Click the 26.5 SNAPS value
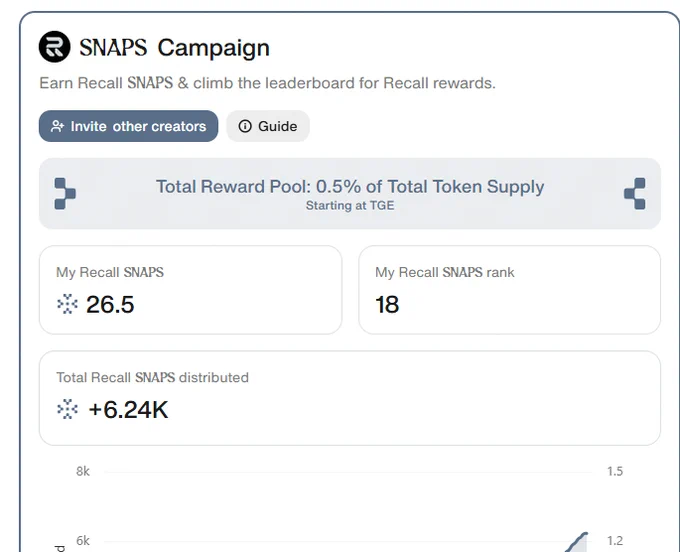 coord(110,304)
